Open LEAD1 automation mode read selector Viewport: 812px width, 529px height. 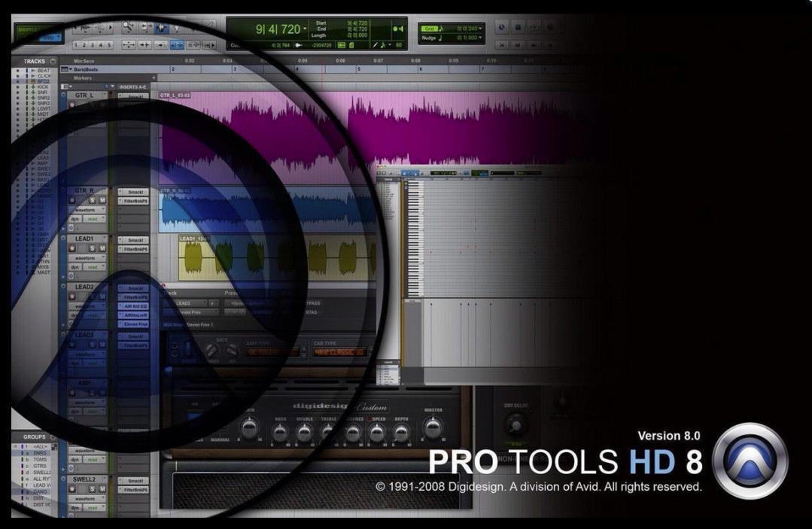[x=93, y=267]
